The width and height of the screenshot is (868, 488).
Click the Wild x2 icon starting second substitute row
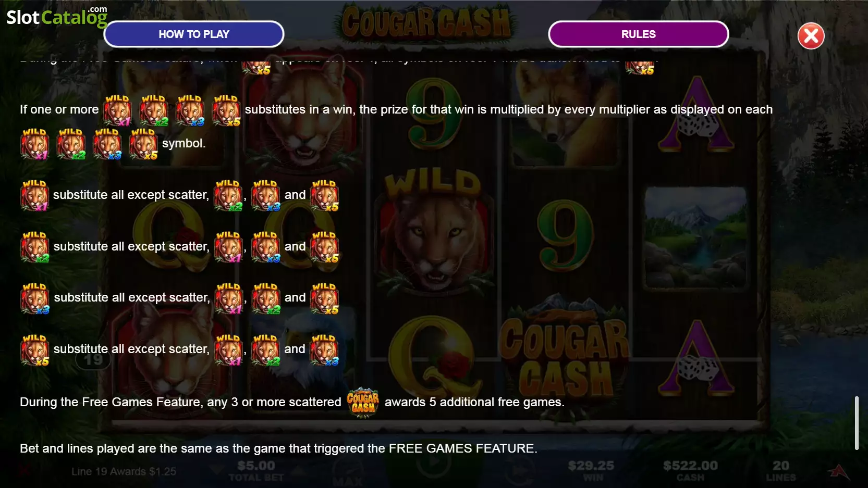pyautogui.click(x=34, y=247)
